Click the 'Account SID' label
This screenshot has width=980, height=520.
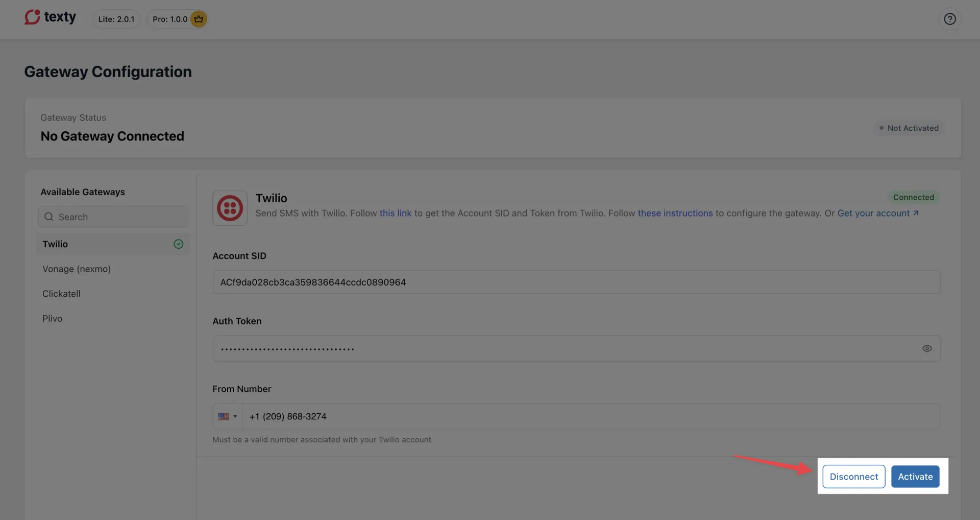[x=239, y=256]
